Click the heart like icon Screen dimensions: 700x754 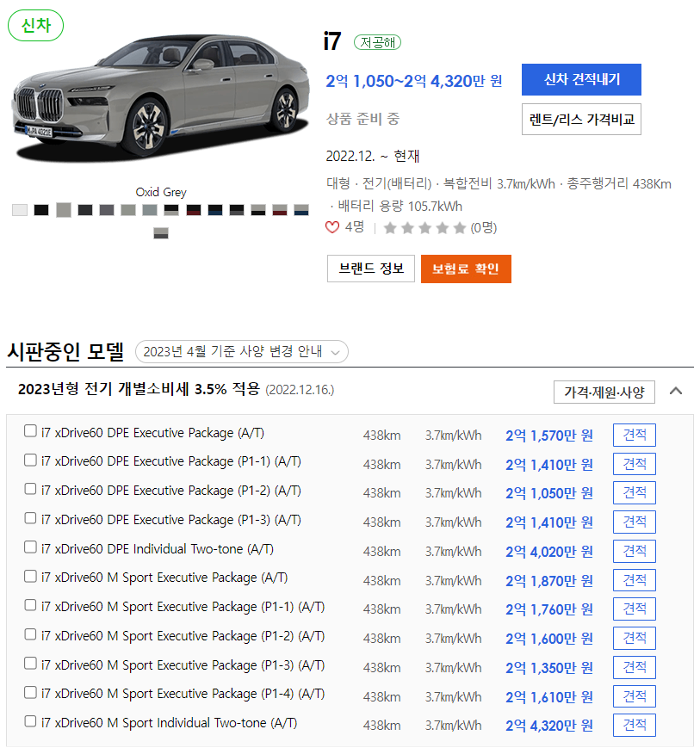332,227
